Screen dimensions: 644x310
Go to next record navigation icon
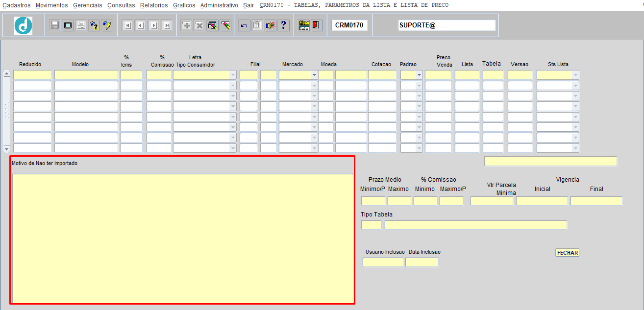[153, 25]
